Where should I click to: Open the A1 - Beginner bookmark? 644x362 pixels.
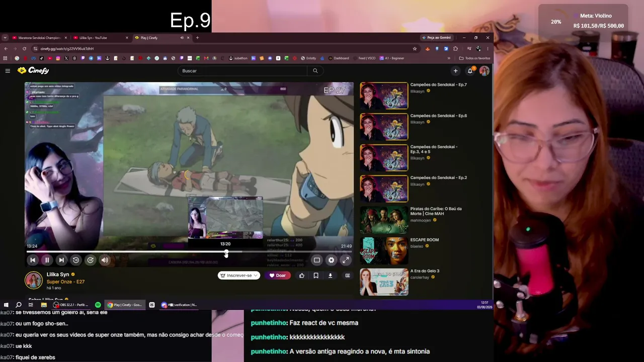[x=392, y=58]
